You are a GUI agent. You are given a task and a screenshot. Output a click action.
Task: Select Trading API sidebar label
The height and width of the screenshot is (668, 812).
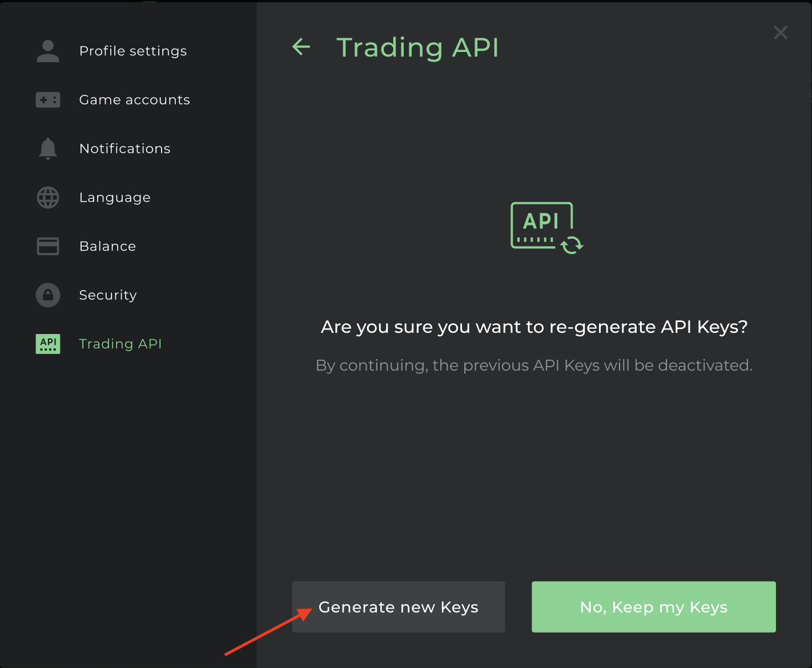click(120, 344)
